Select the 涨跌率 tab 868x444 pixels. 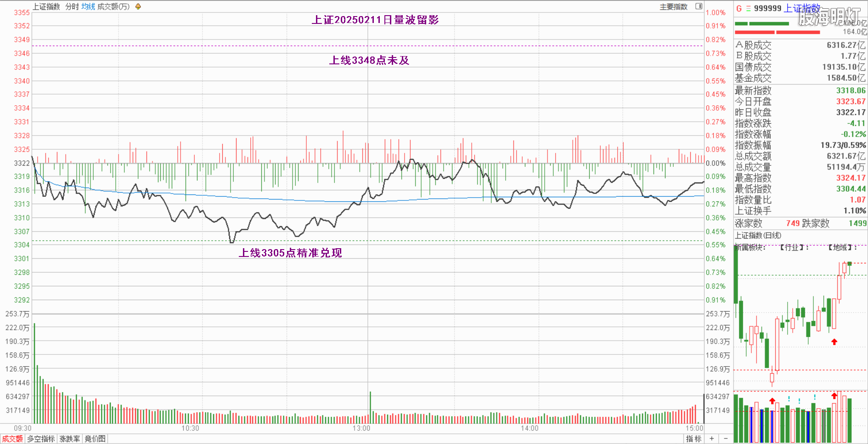click(70, 439)
